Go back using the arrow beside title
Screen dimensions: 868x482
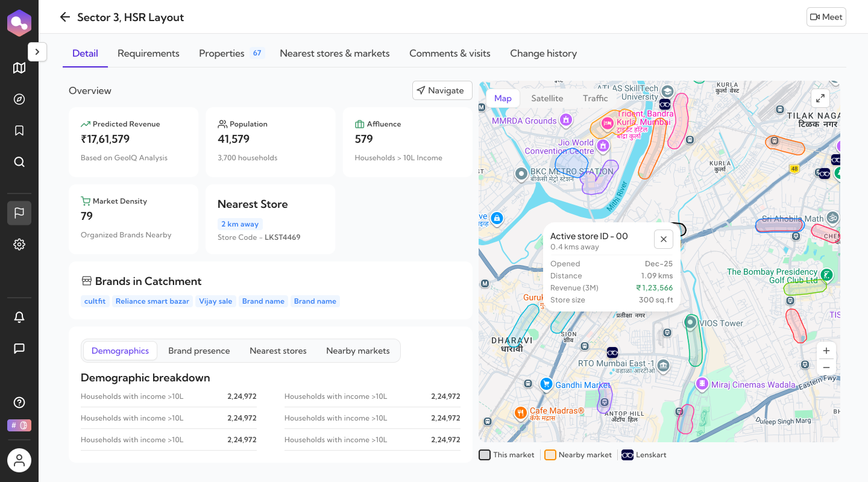coord(65,17)
